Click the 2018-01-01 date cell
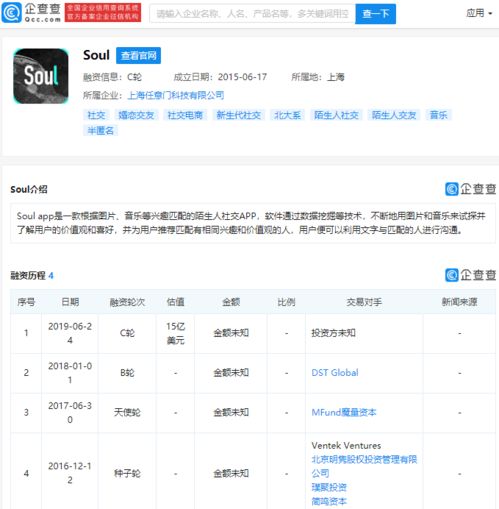This screenshot has height=509, width=499. [x=70, y=373]
